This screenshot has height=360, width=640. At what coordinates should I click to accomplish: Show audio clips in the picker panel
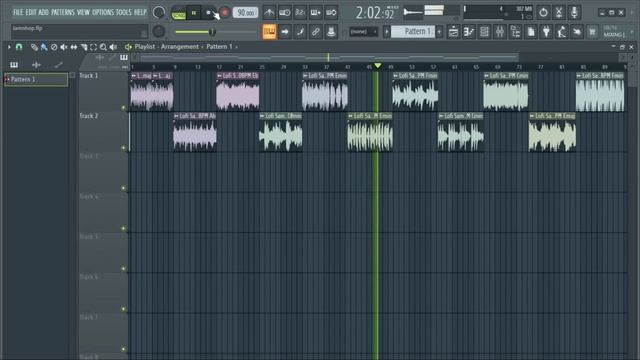pos(36,64)
